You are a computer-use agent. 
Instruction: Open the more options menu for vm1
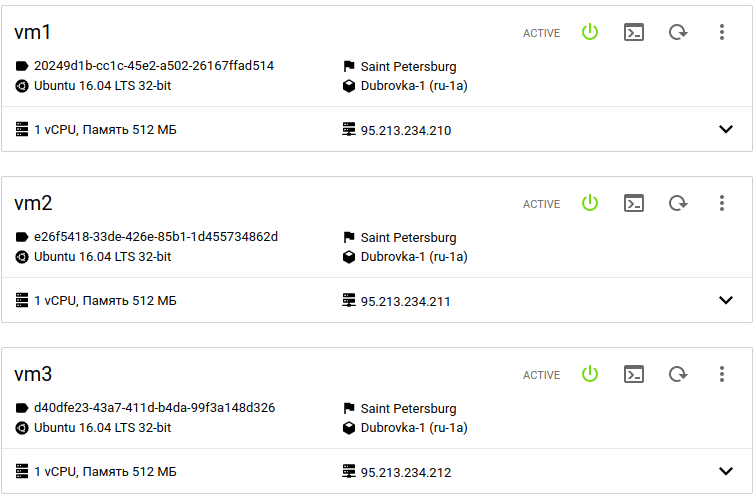coord(722,32)
